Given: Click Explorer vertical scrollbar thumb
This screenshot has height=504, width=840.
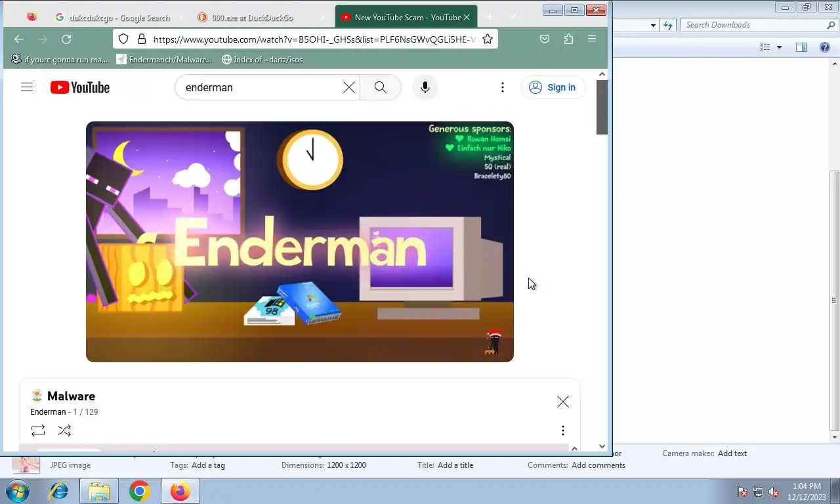Looking at the screenshot, I should [835, 301].
